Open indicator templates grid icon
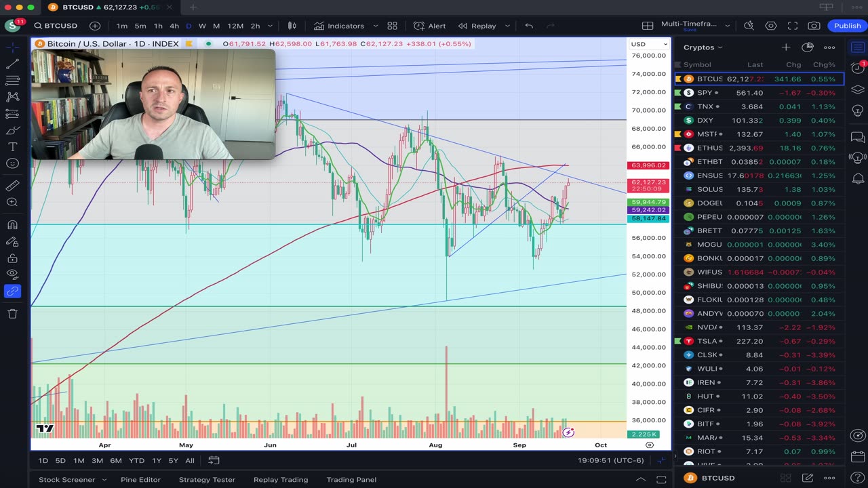The image size is (868, 488). [392, 26]
